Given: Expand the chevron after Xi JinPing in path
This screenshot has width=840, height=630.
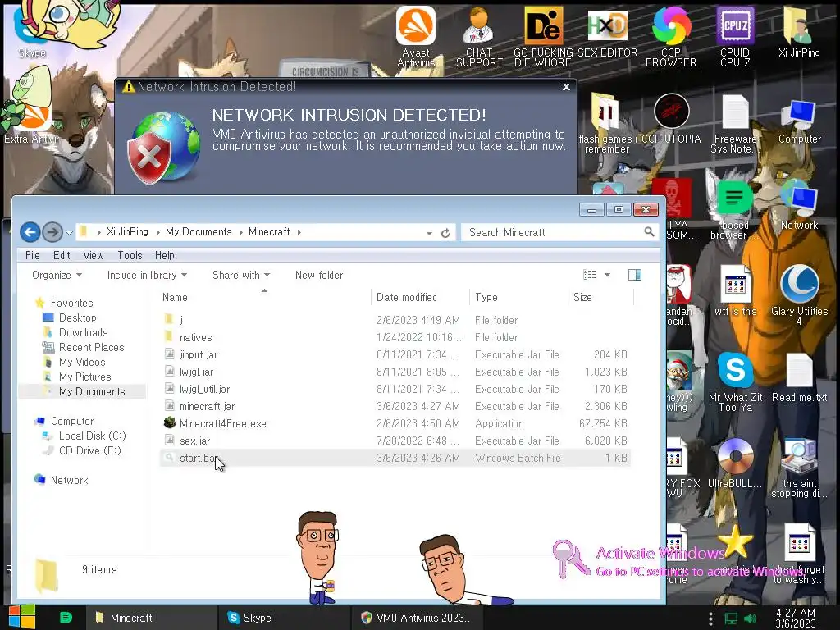Looking at the screenshot, I should click(158, 232).
